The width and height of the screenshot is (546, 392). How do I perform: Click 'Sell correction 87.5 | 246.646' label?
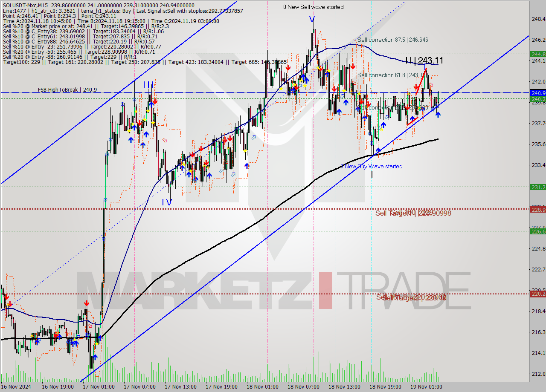pos(392,40)
